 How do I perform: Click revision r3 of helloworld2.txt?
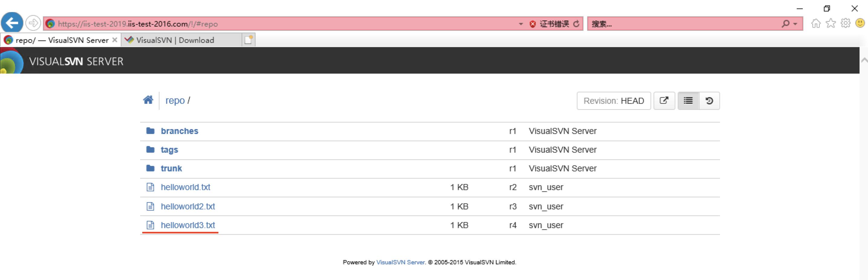click(x=513, y=206)
